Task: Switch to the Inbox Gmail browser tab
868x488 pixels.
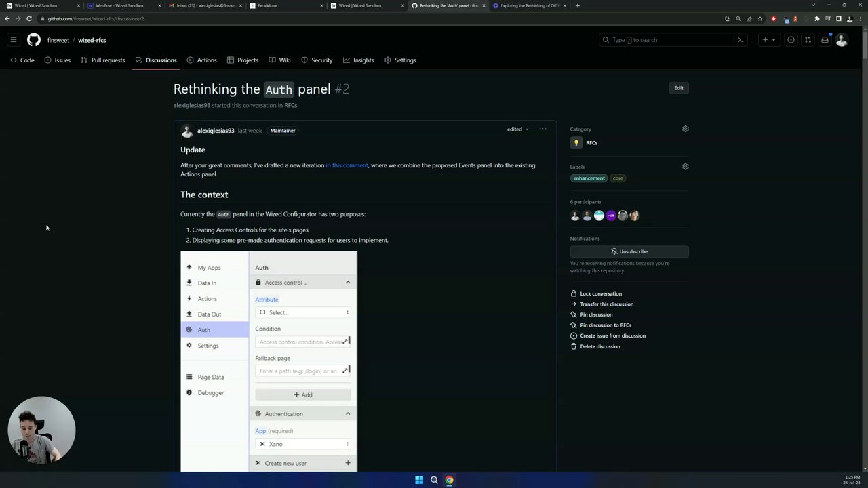Action: 204,5
